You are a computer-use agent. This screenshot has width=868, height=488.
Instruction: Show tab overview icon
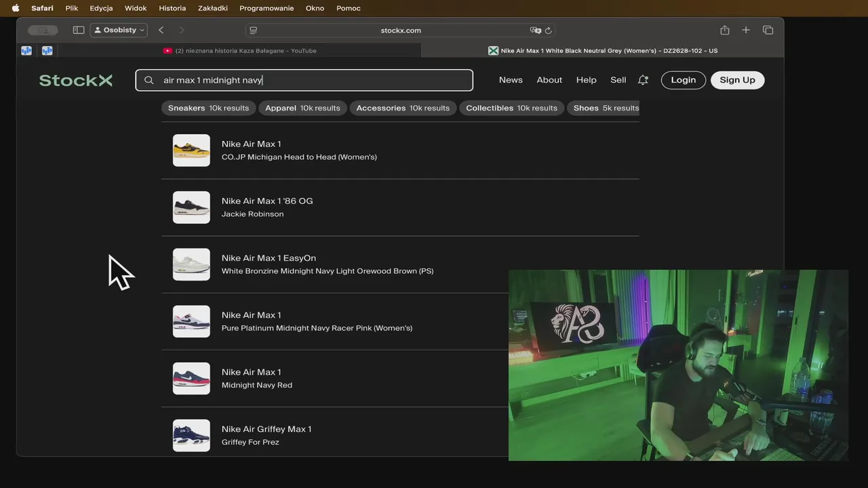click(768, 30)
